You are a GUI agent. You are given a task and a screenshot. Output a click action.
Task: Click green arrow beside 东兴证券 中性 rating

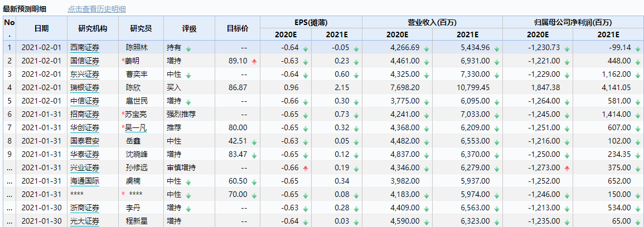(188, 75)
